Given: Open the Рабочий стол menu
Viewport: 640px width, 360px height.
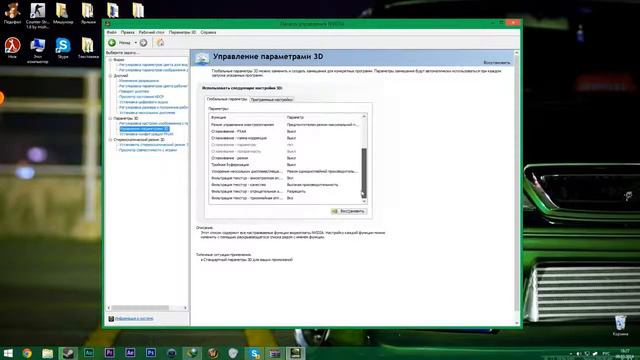Looking at the screenshot, I should coord(151,32).
